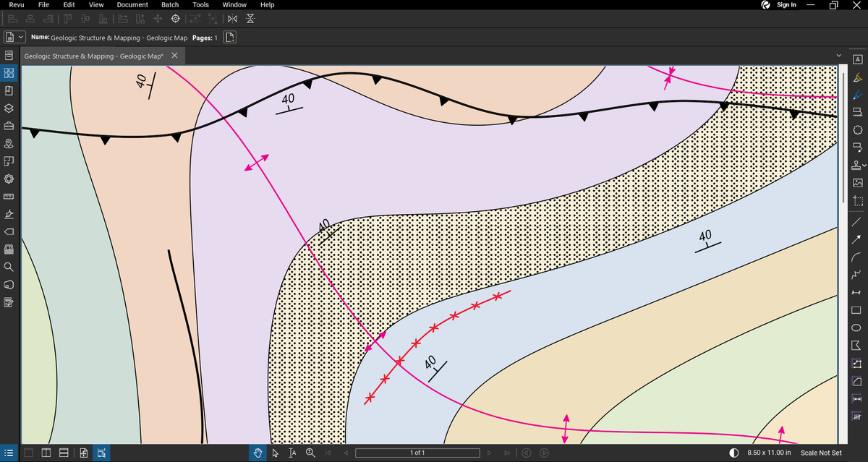Image resolution: width=868 pixels, height=462 pixels.
Task: Select the Pen tool
Action: point(857,95)
